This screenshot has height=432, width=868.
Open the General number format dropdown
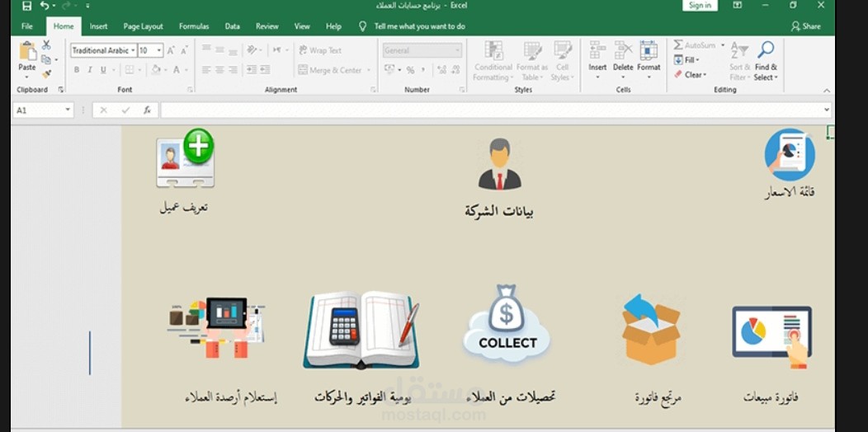(x=458, y=50)
